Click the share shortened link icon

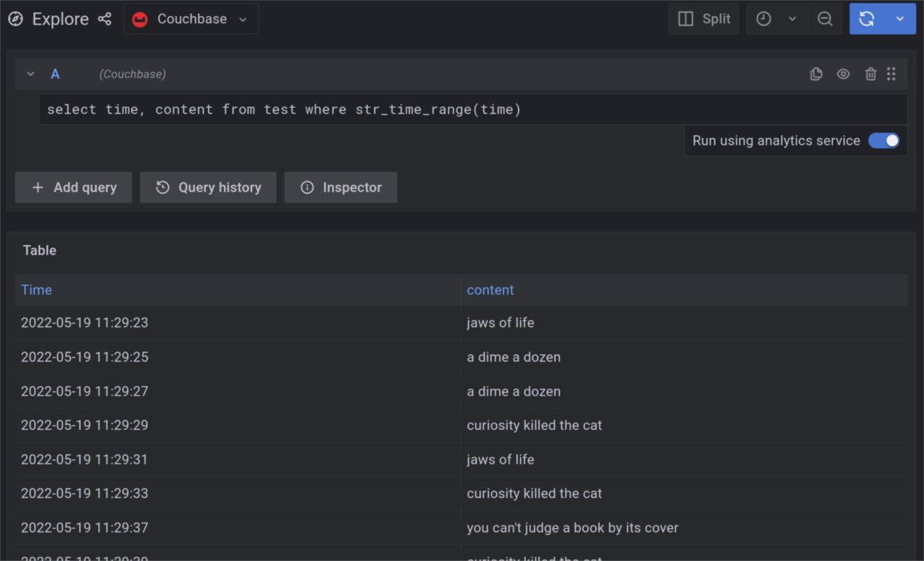pos(104,19)
